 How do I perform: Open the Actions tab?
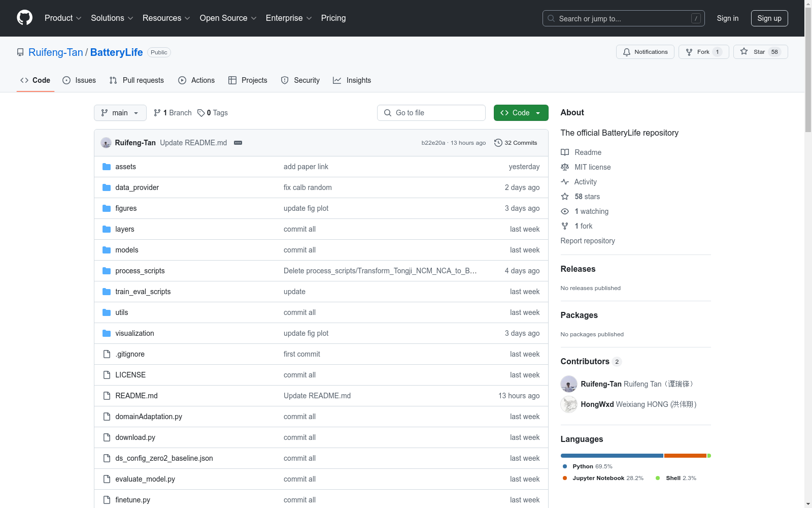[x=196, y=80]
